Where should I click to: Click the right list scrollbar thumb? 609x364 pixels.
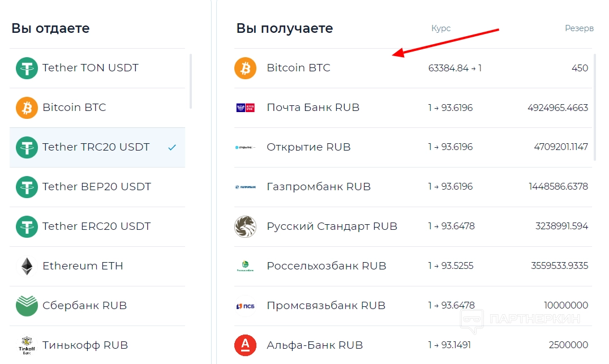[595, 108]
